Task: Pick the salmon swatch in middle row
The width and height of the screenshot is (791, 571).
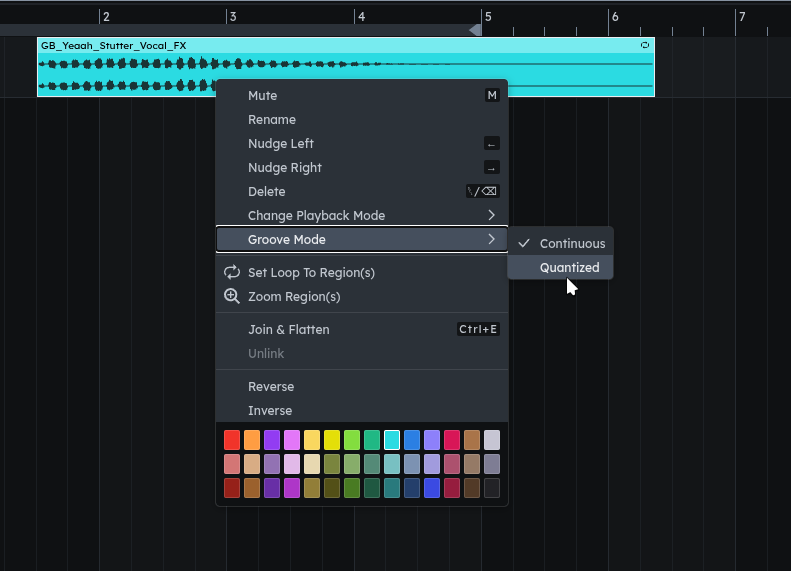Action: [232, 464]
